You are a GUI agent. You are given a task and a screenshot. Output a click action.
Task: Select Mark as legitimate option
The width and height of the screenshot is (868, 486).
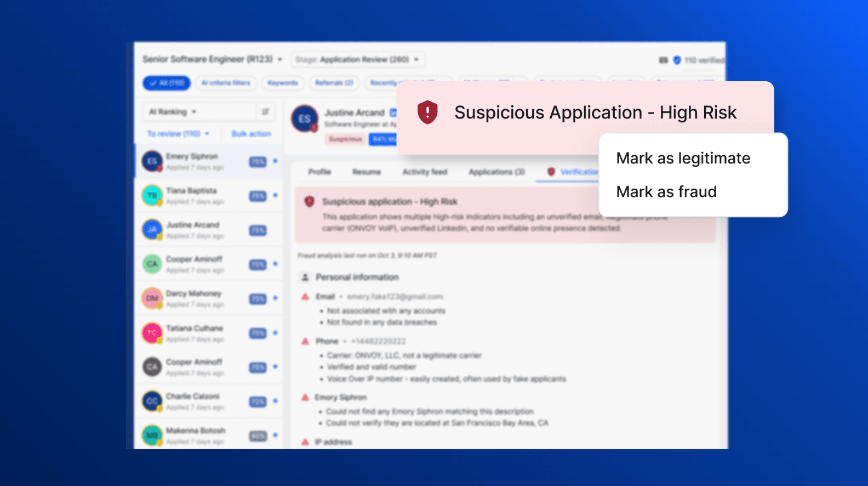[x=683, y=159]
